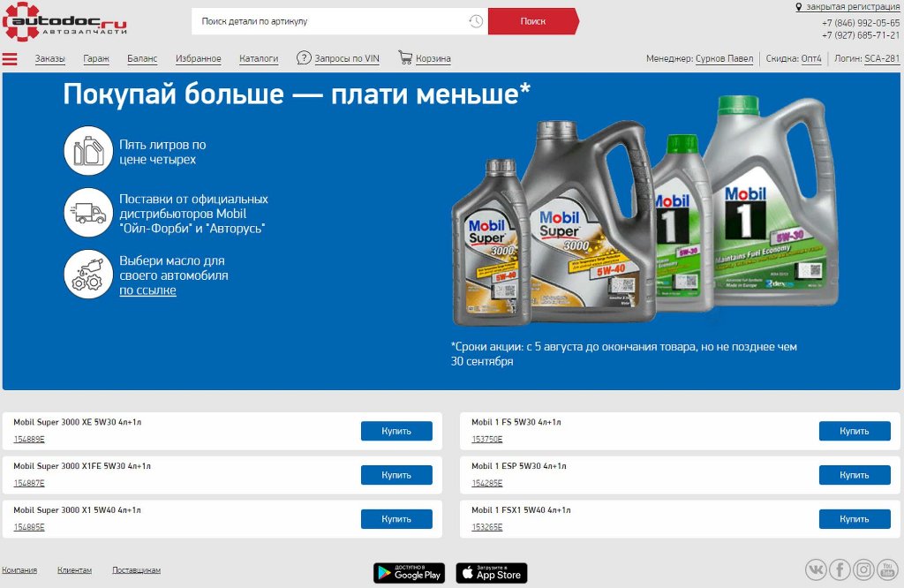Open the Баланс menu item
Viewport: 904px width, 588px height.
142,58
